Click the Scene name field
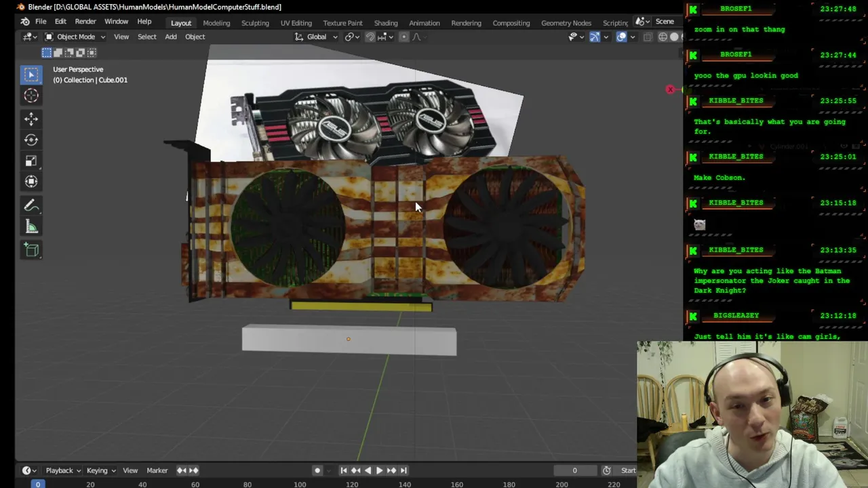This screenshot has width=868, height=488. pyautogui.click(x=665, y=22)
